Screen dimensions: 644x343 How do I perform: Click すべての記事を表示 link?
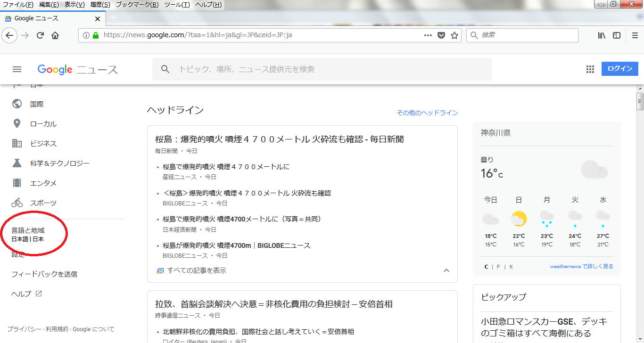point(197,270)
